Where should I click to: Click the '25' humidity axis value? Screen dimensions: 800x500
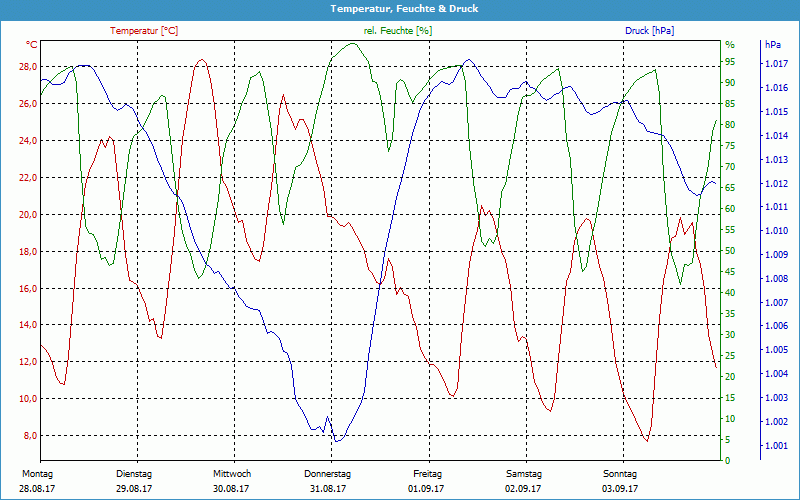(730, 356)
